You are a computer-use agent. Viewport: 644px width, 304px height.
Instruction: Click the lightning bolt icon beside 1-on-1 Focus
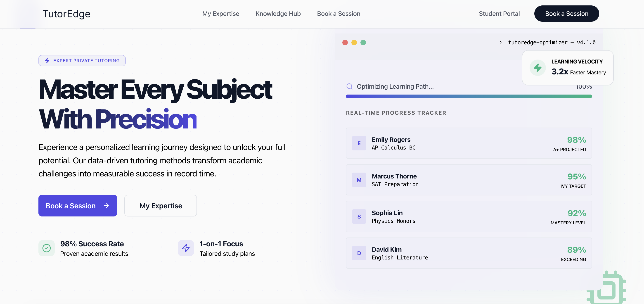tap(186, 248)
